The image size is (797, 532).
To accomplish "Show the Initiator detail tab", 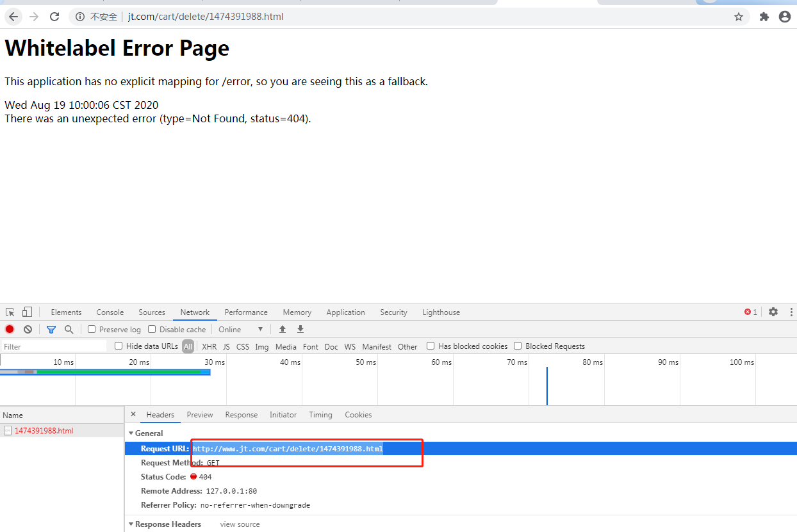I will click(283, 415).
